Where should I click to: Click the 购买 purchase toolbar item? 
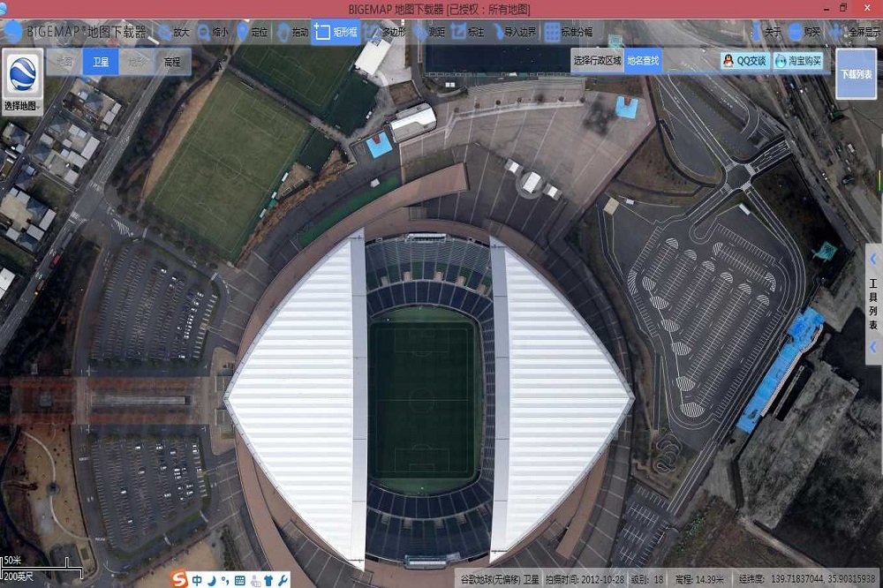(804, 32)
